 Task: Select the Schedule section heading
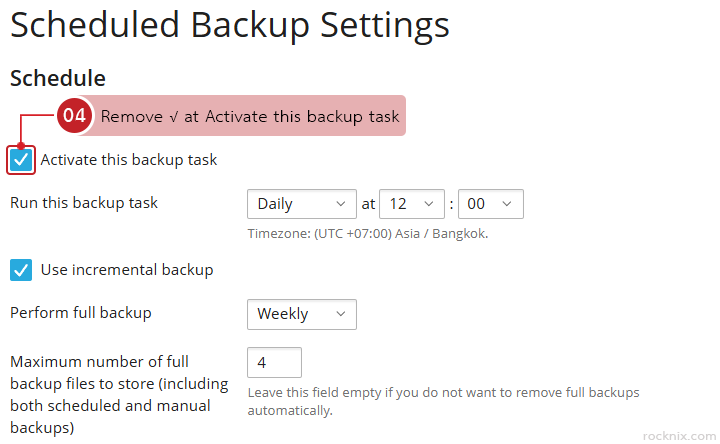(58, 78)
